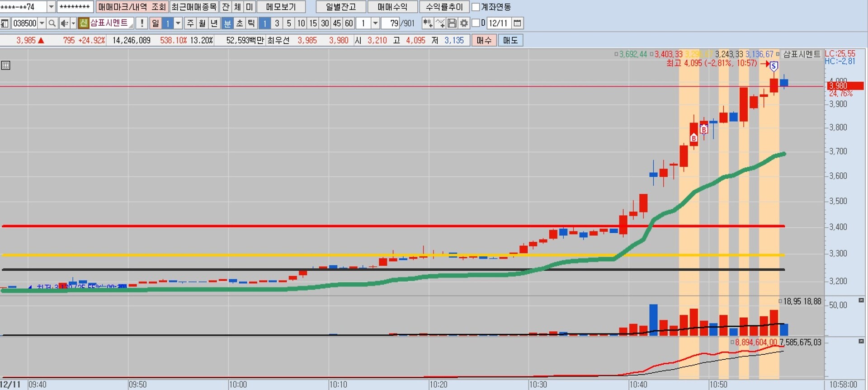Click the exclamation mark info icon

(x=142, y=23)
